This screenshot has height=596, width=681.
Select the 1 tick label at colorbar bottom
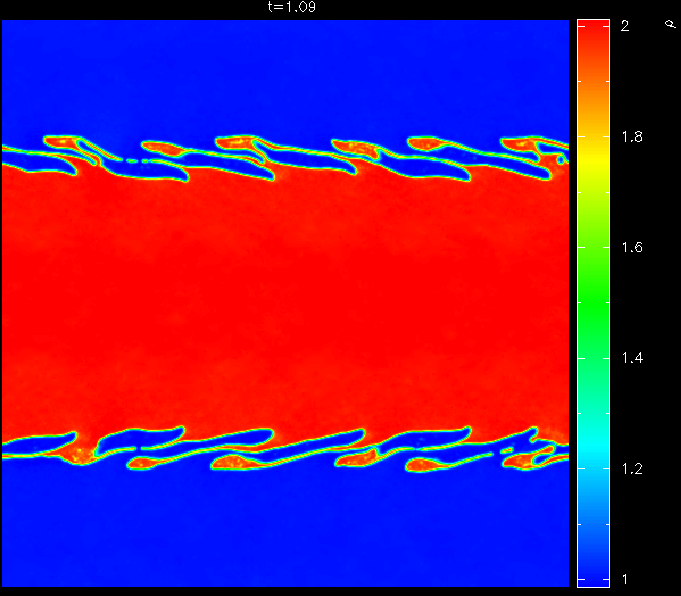624,579
